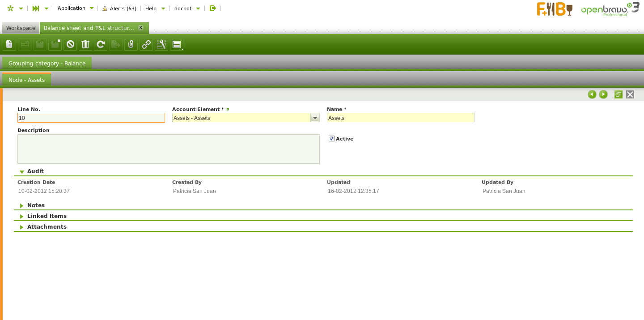The width and height of the screenshot is (644, 320).
Task: Click the chain link toolbar icon
Action: point(146,44)
